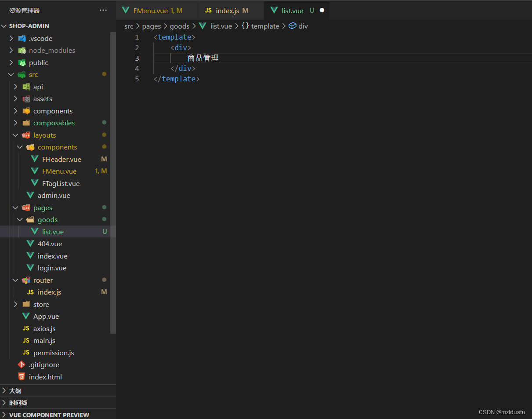Expand the 大纲 outline section
Viewport: 532px width, 419px height.
58,390
